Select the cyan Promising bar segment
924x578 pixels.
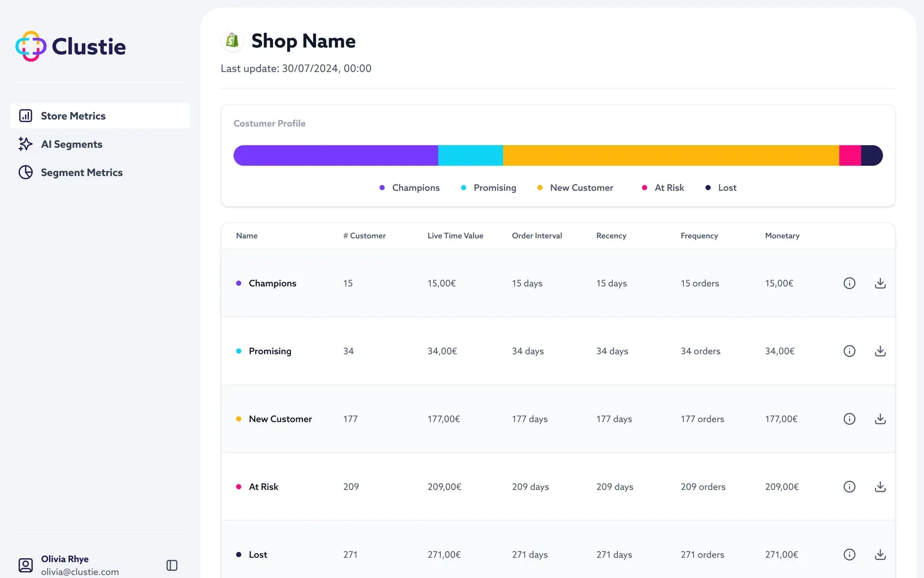pyautogui.click(x=471, y=155)
